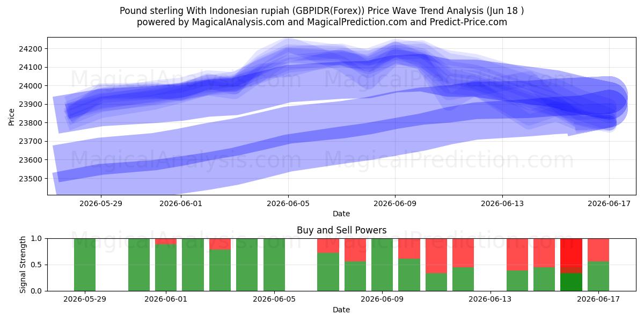Click the round wave endpoint near 2026-06-17
644x322 pixels.
point(609,103)
